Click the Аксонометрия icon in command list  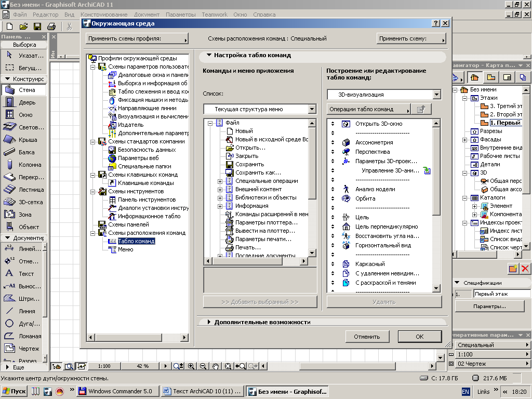click(x=345, y=142)
